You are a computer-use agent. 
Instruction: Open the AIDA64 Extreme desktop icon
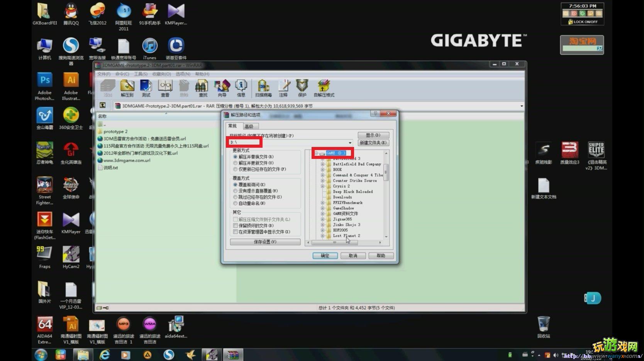(45, 330)
